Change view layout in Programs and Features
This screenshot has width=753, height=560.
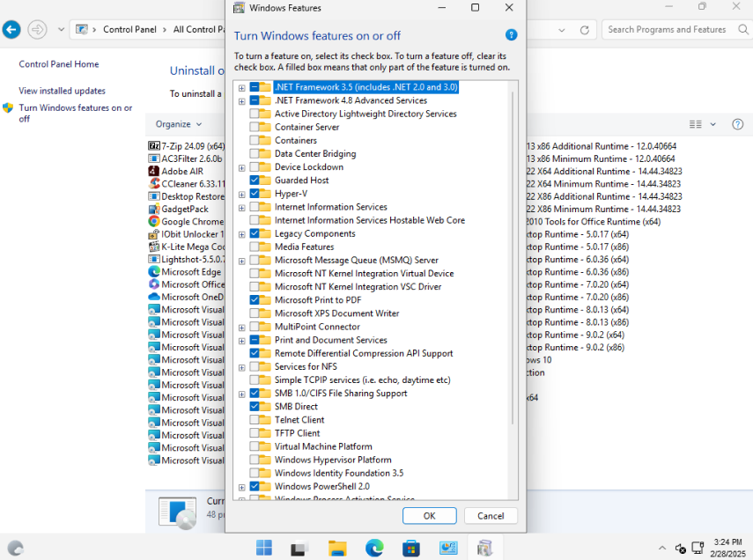pos(695,124)
